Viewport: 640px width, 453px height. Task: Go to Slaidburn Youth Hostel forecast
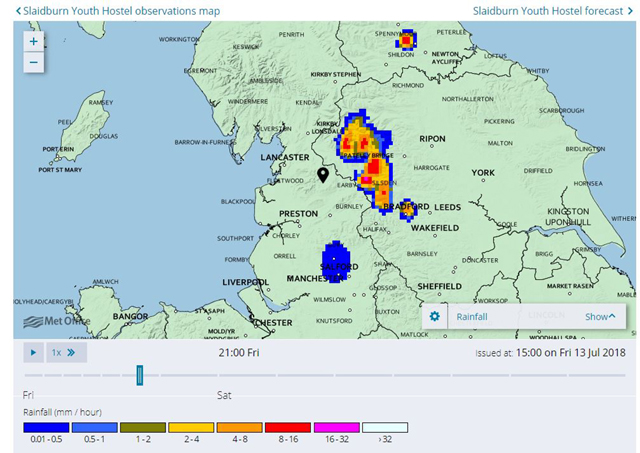point(549,11)
